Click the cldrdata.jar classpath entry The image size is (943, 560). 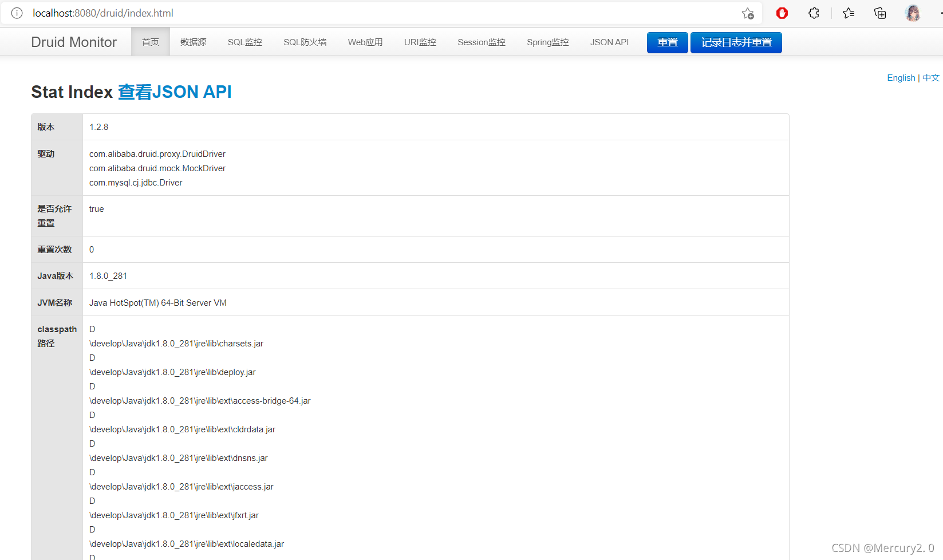tap(182, 429)
